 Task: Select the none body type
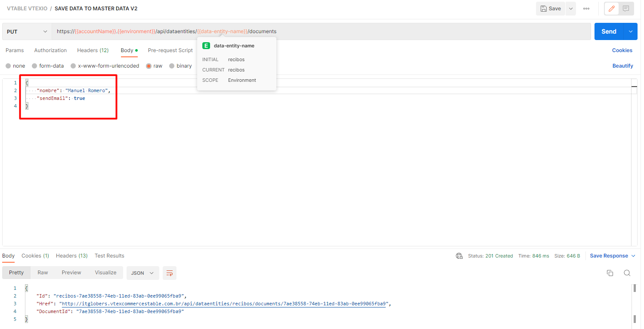point(15,66)
